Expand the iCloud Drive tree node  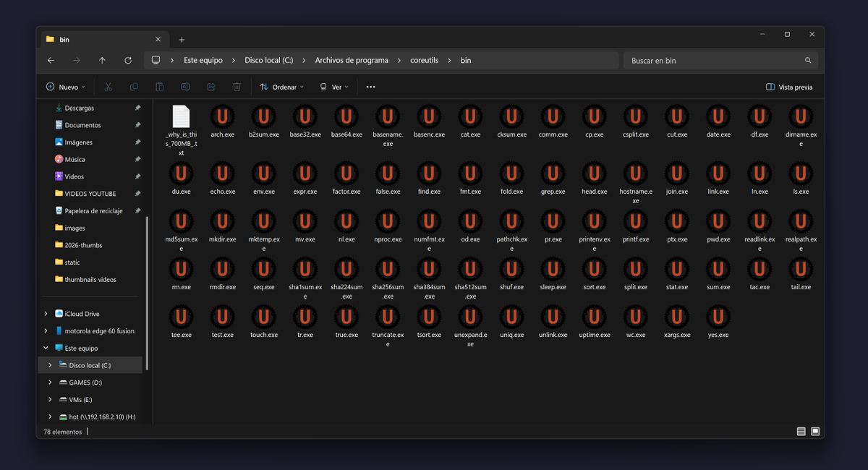click(46, 314)
